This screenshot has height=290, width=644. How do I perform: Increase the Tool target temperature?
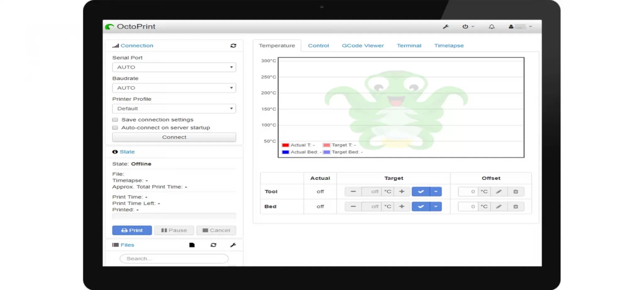(402, 192)
